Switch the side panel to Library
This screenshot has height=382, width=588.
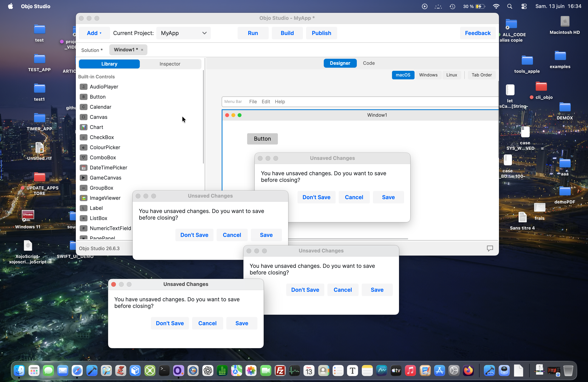click(109, 64)
